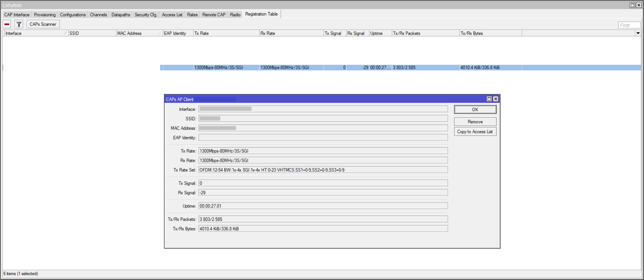Sort by the SSID column header
The height and width of the screenshot is (280, 644).
pyautogui.click(x=92, y=33)
